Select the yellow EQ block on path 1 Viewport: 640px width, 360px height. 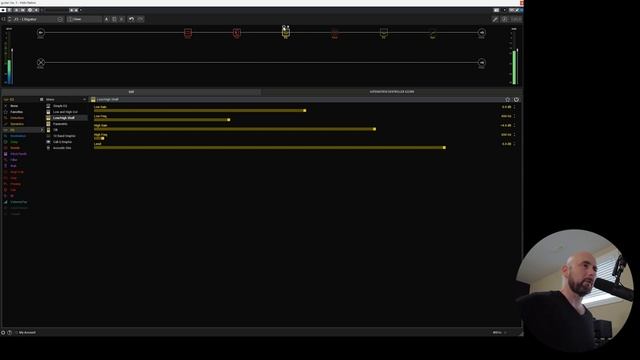[286, 33]
